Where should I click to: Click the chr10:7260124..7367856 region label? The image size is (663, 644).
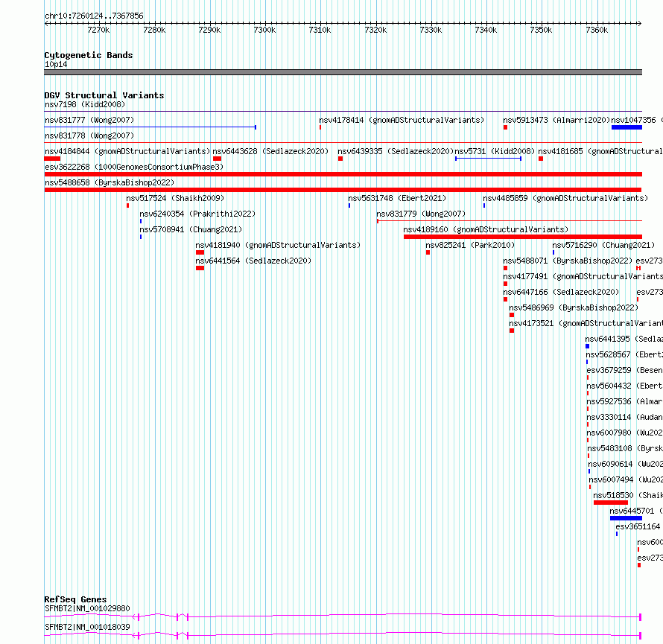pyautogui.click(x=94, y=16)
